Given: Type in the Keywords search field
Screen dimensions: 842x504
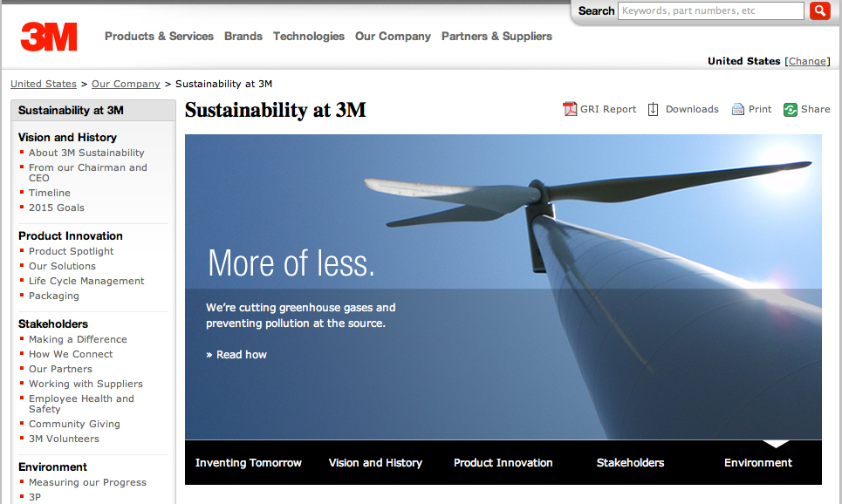Looking at the screenshot, I should point(710,11).
